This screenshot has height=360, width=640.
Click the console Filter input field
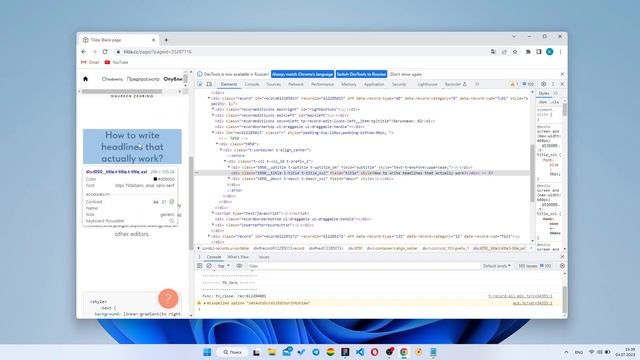coord(363,266)
